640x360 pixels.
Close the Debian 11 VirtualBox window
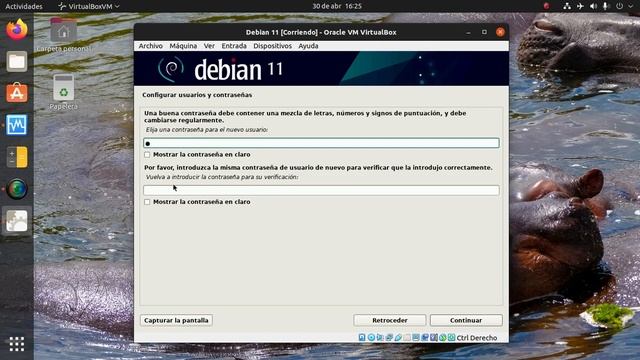click(x=500, y=32)
